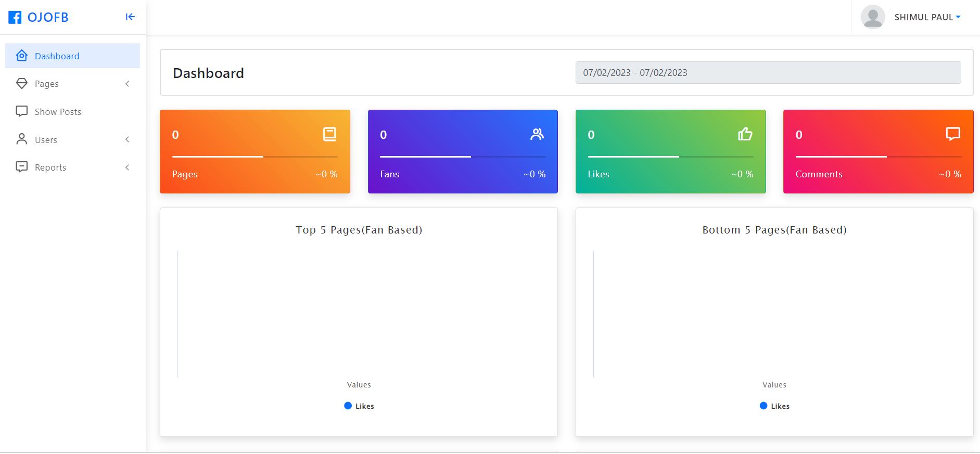Click the date range input field
This screenshot has height=454, width=980.
pos(768,73)
